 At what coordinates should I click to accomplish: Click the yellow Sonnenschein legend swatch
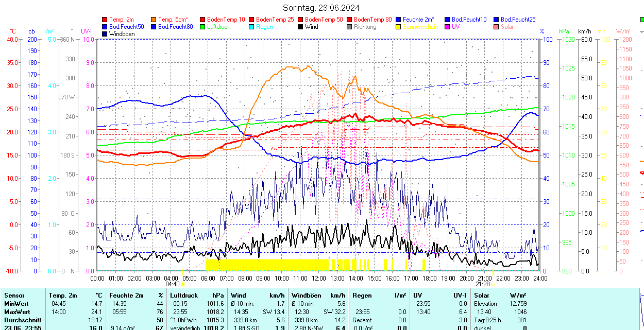[399, 27]
